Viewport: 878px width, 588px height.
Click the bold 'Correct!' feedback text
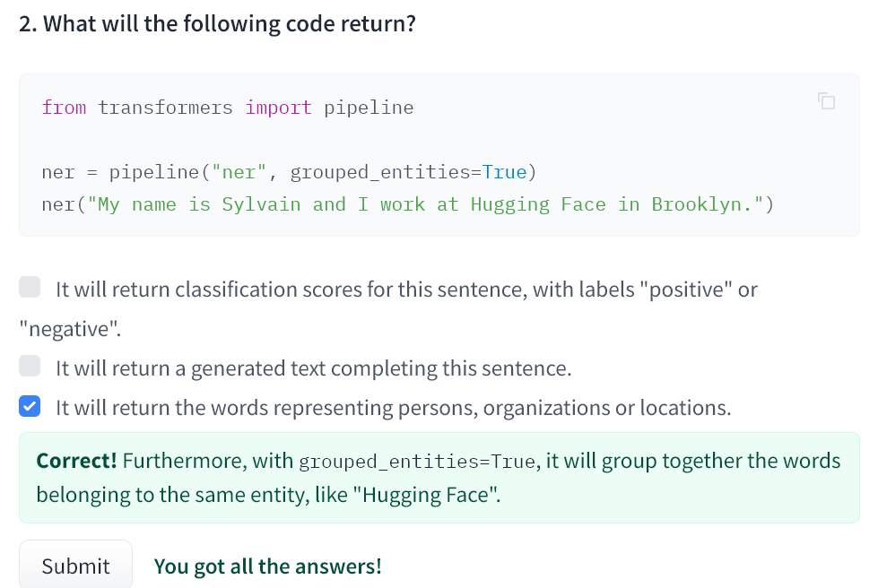click(76, 461)
